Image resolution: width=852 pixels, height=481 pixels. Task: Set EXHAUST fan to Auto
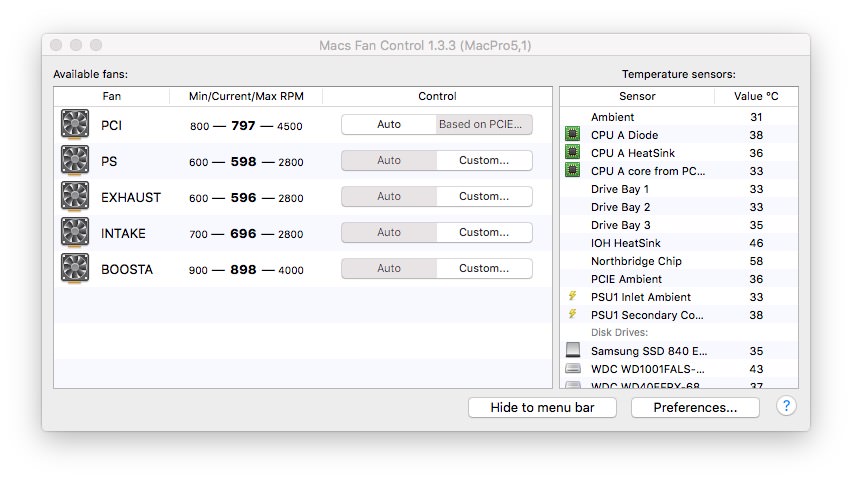[x=389, y=196]
